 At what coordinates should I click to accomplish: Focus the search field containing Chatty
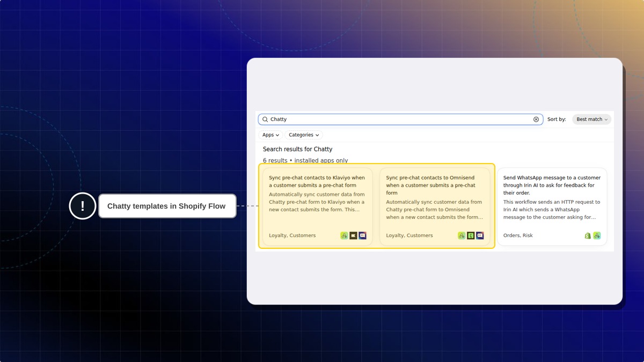[x=400, y=120]
